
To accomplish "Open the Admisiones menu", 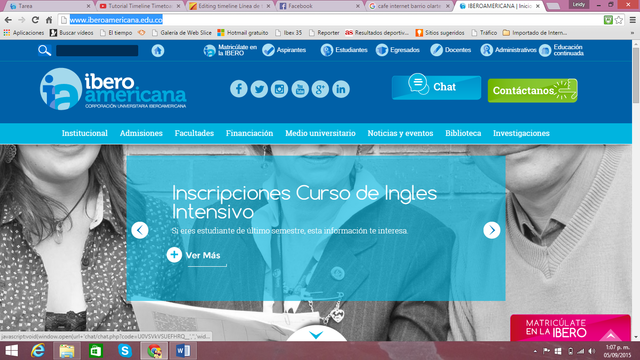I will 141,133.
